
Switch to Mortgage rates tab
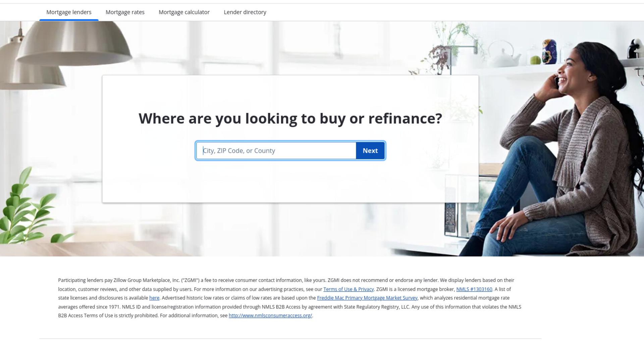pyautogui.click(x=125, y=12)
